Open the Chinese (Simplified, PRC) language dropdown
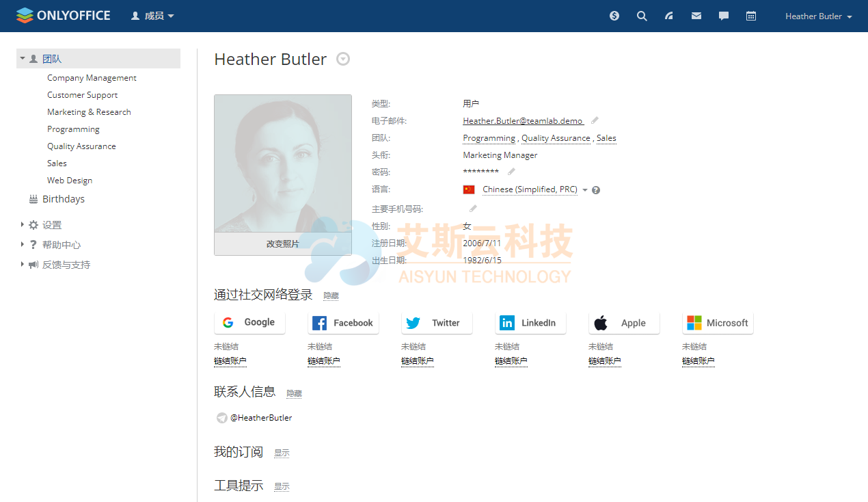This screenshot has width=868, height=502. point(534,189)
